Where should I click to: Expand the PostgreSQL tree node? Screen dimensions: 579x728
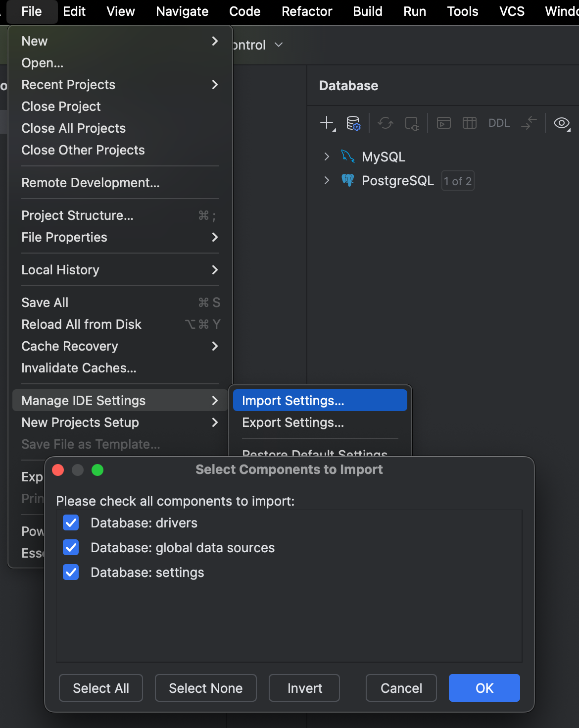point(327,180)
